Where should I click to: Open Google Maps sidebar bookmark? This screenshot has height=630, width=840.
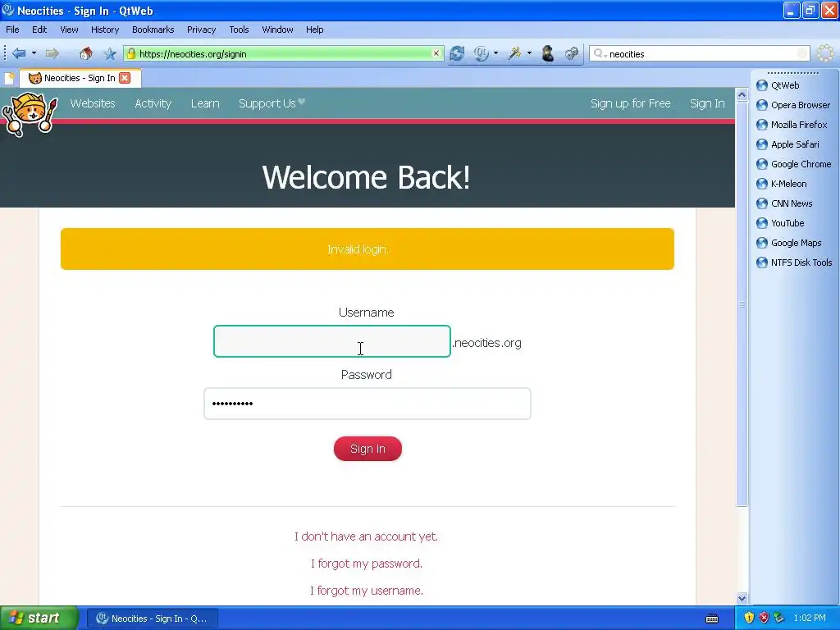click(x=788, y=243)
